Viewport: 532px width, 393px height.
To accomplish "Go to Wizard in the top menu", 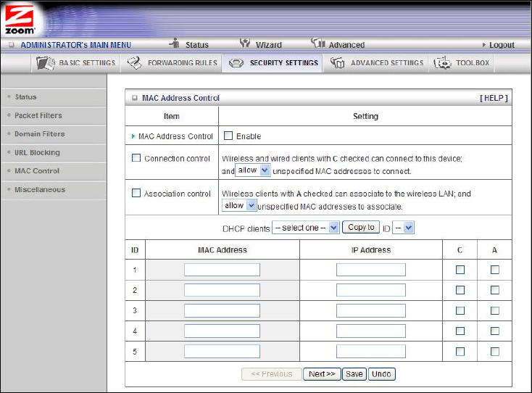I will click(268, 45).
